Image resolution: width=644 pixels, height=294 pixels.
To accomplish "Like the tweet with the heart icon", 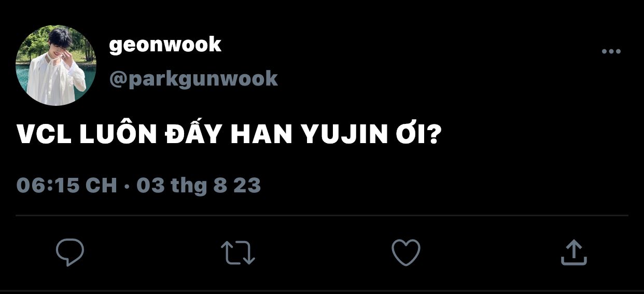I will pos(405,253).
